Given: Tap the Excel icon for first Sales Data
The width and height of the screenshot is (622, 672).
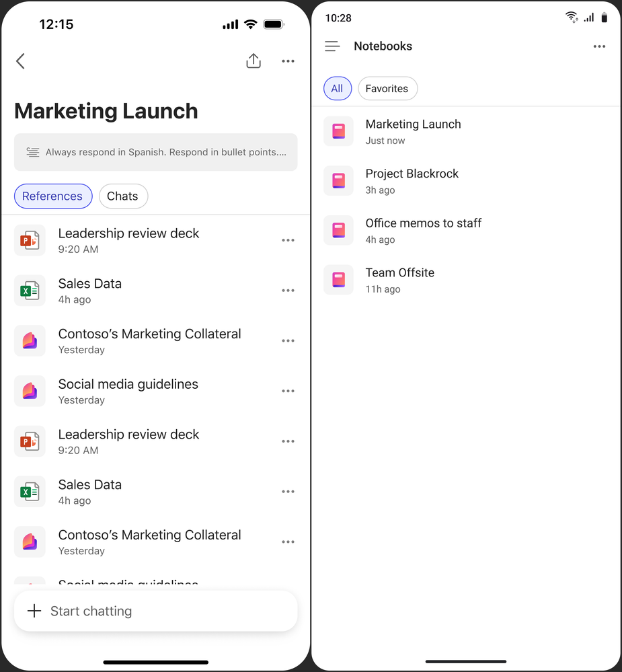Looking at the screenshot, I should click(x=30, y=291).
